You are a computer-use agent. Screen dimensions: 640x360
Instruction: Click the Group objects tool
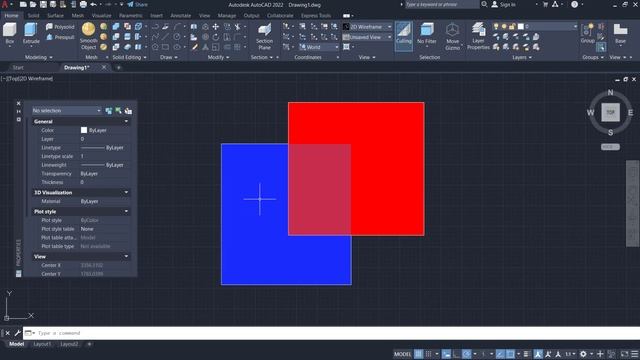tap(588, 33)
